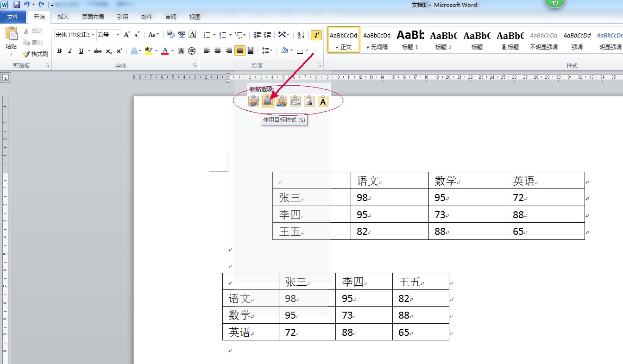
Task: Click the Format Painter (格式刷) button
Action: 36,54
